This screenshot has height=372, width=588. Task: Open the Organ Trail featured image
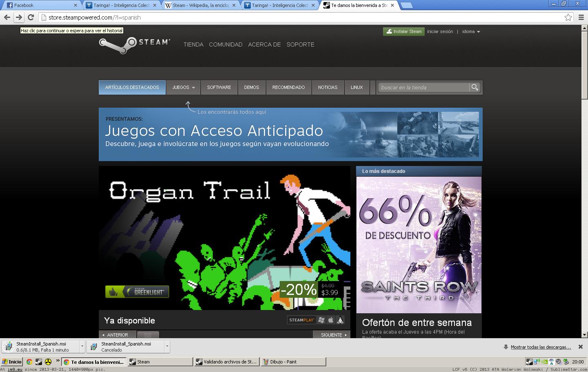point(225,238)
